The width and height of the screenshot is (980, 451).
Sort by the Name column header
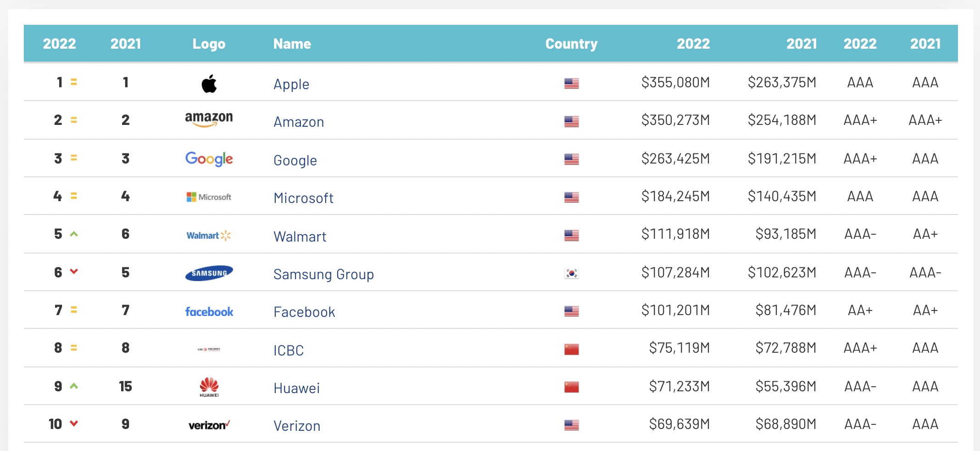point(292,44)
